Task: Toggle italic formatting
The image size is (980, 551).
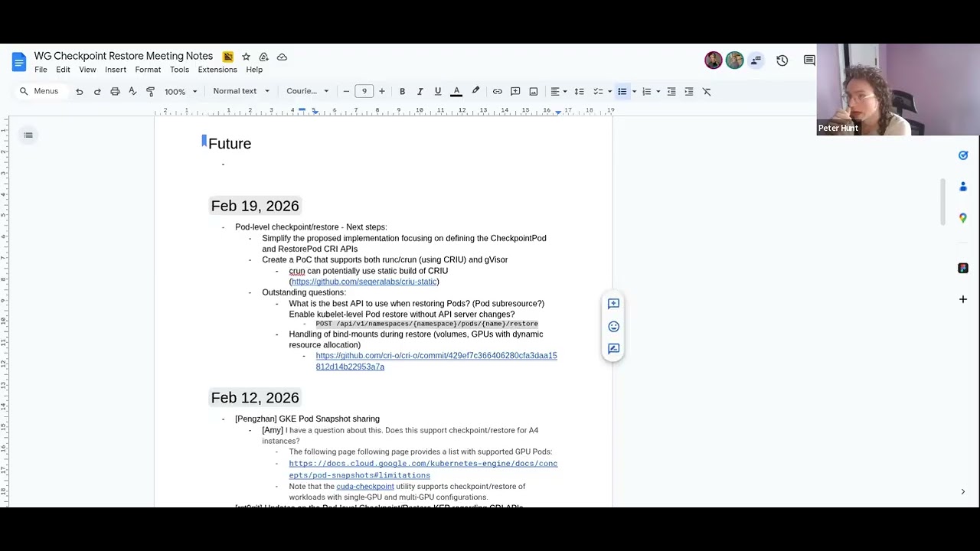Action: click(420, 91)
